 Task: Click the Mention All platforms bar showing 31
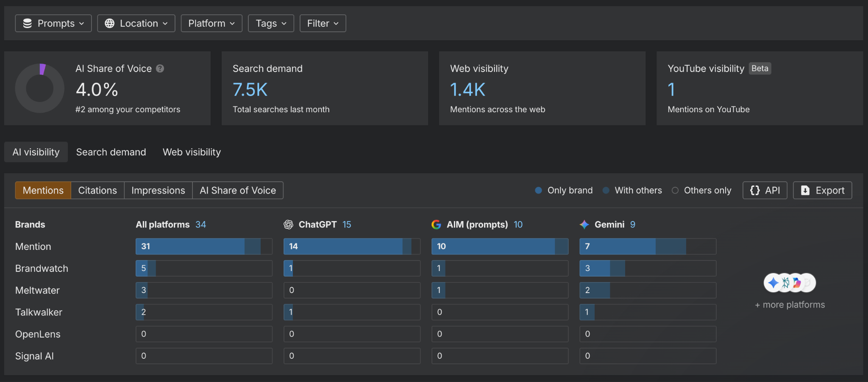coord(204,246)
